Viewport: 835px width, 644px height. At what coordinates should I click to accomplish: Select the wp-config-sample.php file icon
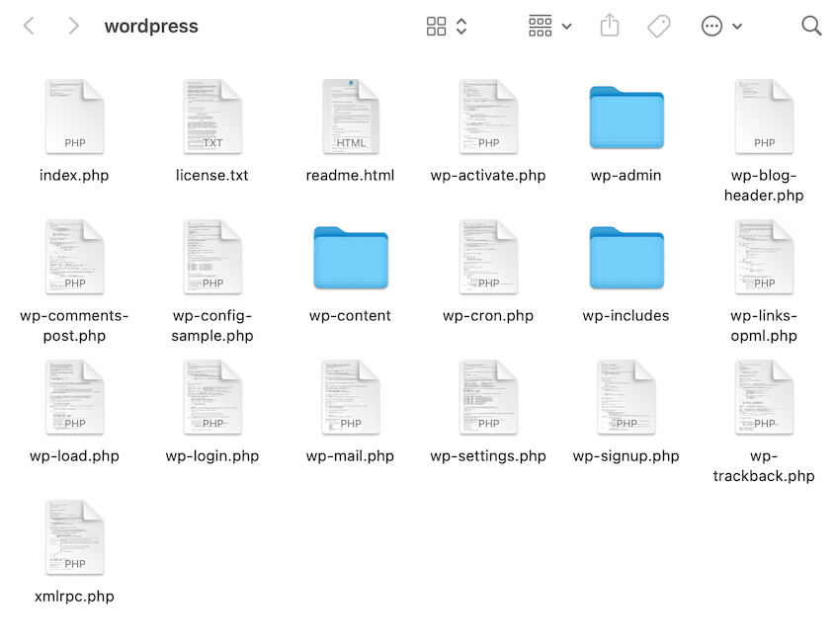pyautogui.click(x=212, y=257)
